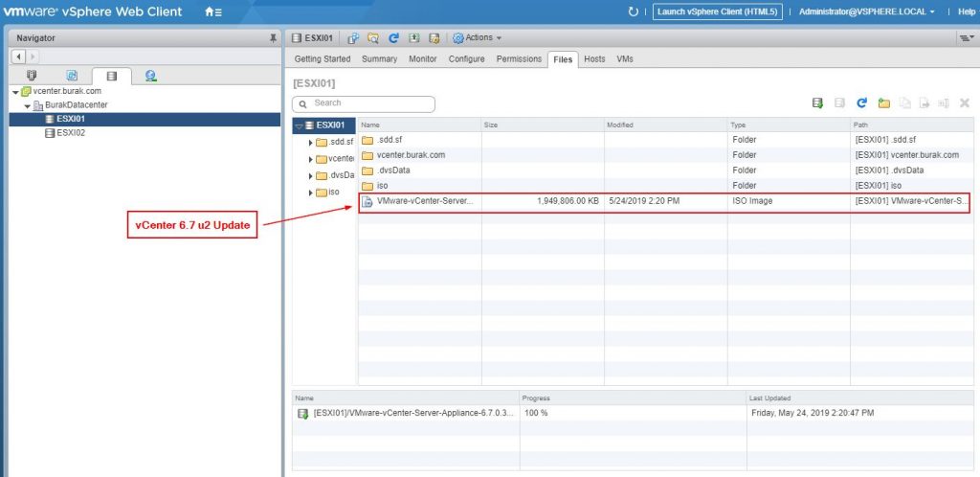This screenshot has width=980, height=477.
Task: Collapse the vcenter.burak.com tree node
Action: click(15, 92)
